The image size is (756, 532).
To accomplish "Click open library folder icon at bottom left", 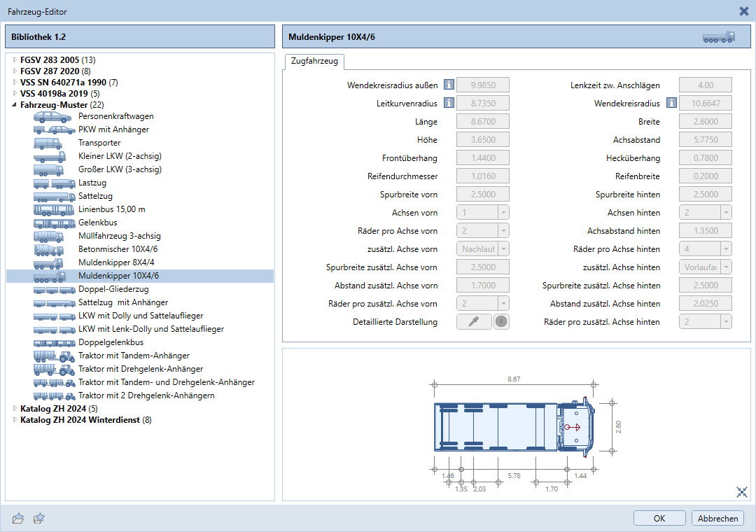I will pyautogui.click(x=19, y=518).
